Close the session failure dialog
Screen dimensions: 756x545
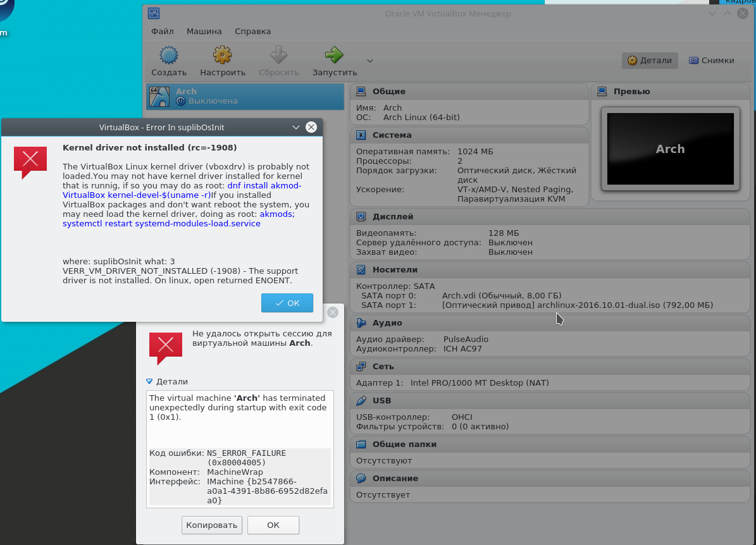[333, 312]
